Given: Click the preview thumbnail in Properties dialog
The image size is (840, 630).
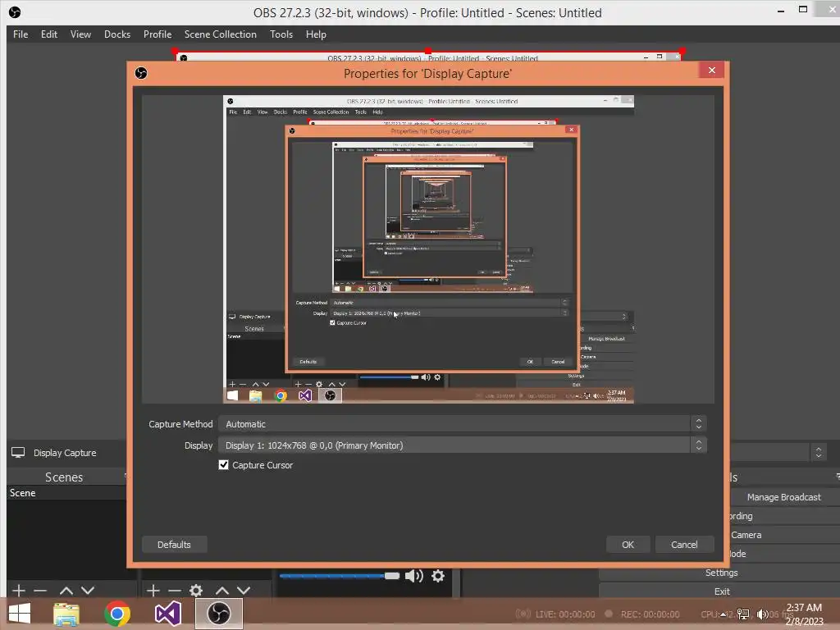Looking at the screenshot, I should (x=428, y=249).
